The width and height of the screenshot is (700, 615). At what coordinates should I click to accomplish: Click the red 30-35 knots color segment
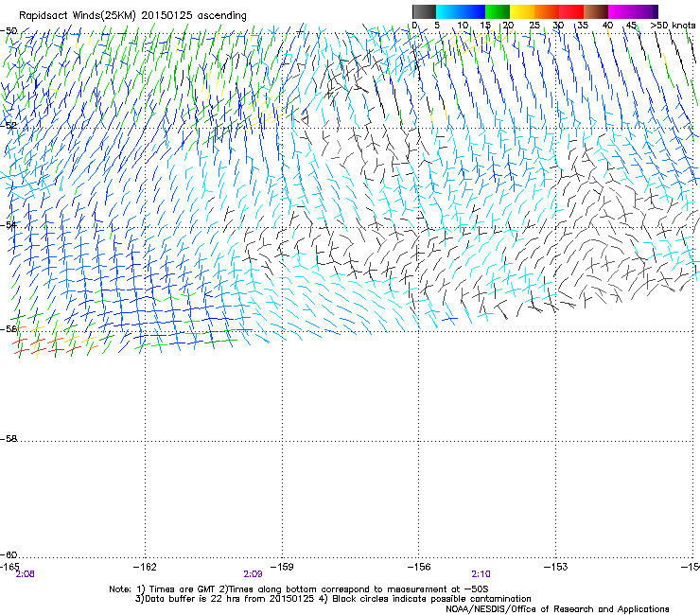571,11
